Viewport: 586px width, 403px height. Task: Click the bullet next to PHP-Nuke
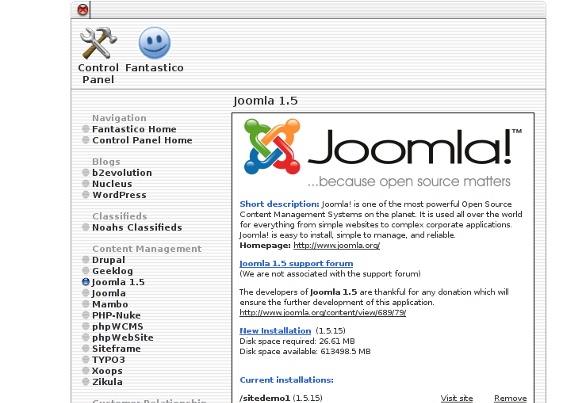point(86,315)
